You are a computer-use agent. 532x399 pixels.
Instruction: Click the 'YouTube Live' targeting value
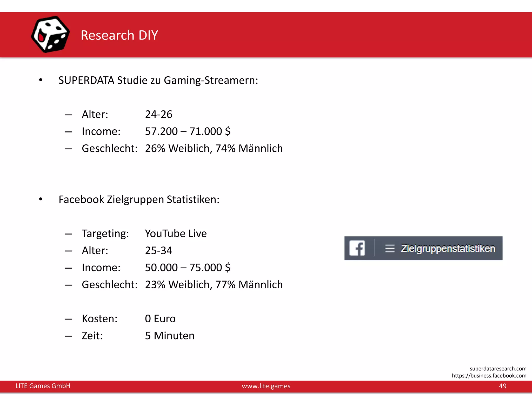click(176, 234)
